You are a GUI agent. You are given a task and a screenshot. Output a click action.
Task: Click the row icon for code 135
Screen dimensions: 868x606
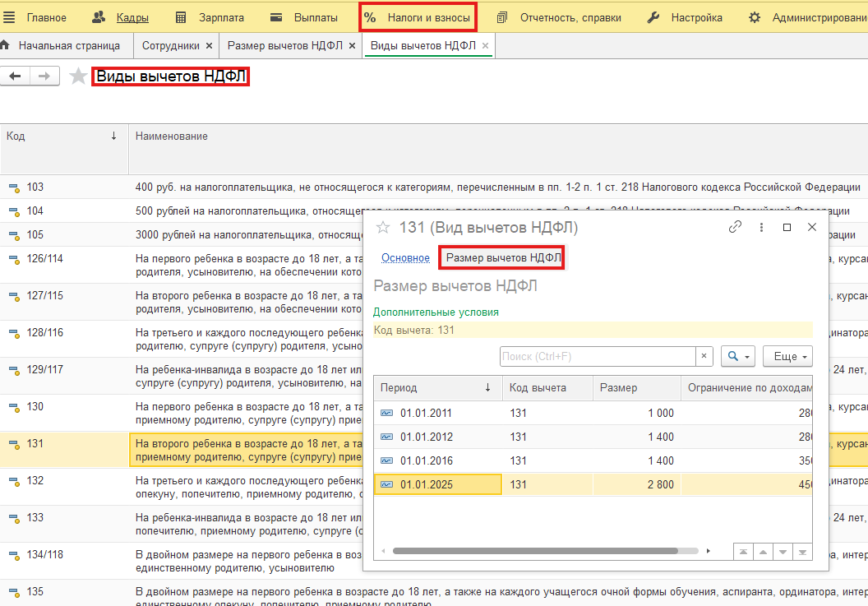(x=14, y=593)
